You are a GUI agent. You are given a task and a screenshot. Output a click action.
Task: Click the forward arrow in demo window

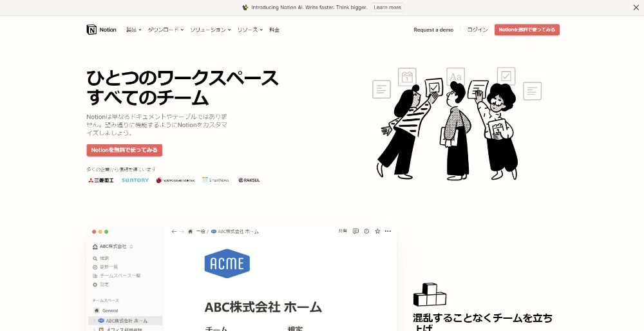coord(182,232)
